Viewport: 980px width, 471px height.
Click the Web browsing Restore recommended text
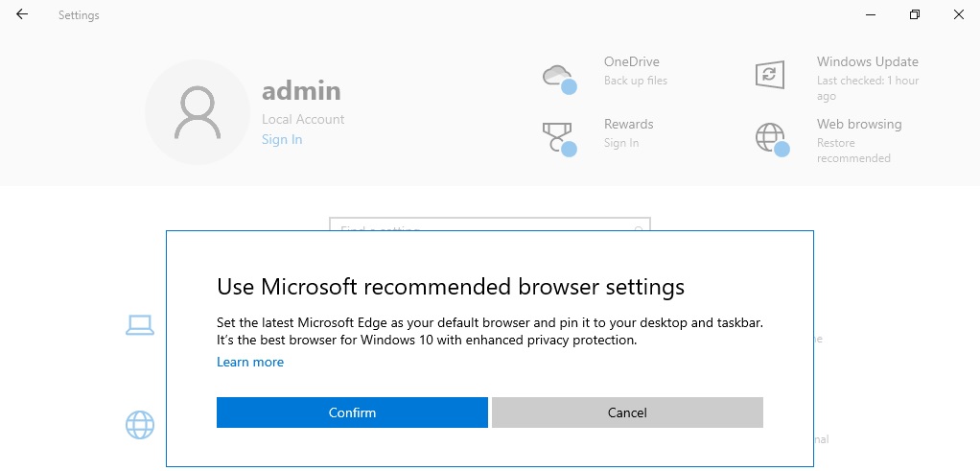tap(853, 150)
